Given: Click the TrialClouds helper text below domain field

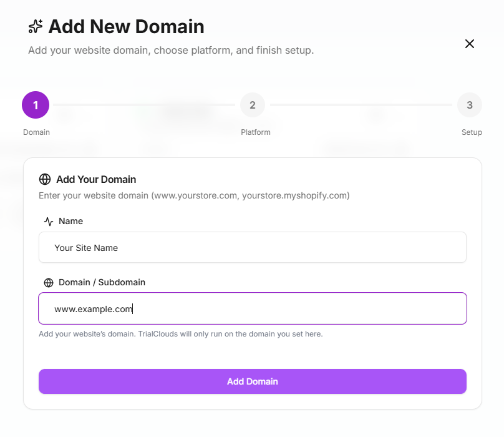Looking at the screenshot, I should click(180, 334).
